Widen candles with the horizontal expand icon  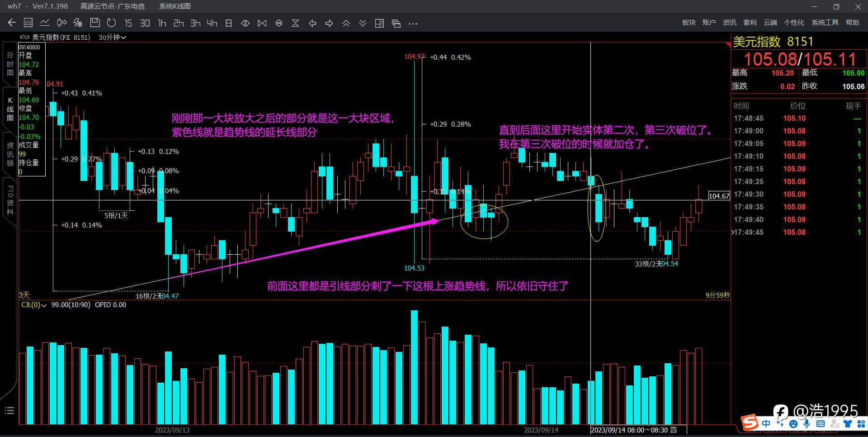point(245,23)
